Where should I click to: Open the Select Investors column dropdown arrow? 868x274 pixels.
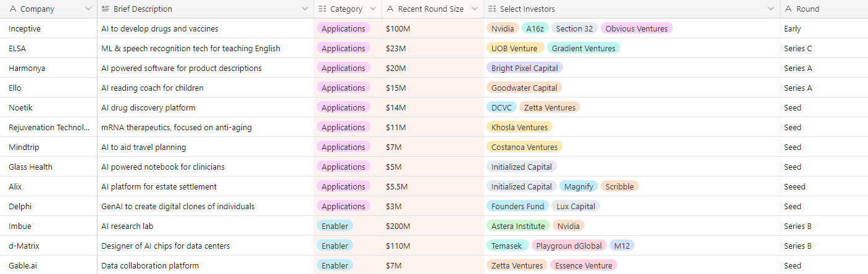point(770,9)
